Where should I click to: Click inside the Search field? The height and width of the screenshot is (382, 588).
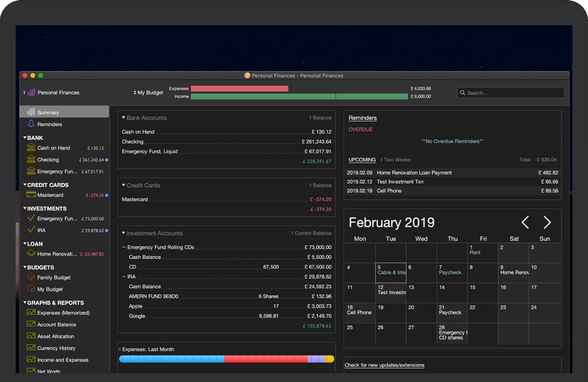click(x=510, y=92)
